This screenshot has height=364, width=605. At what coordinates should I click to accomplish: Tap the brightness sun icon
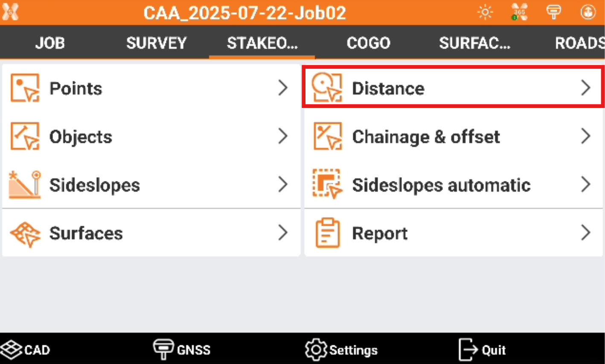click(485, 12)
